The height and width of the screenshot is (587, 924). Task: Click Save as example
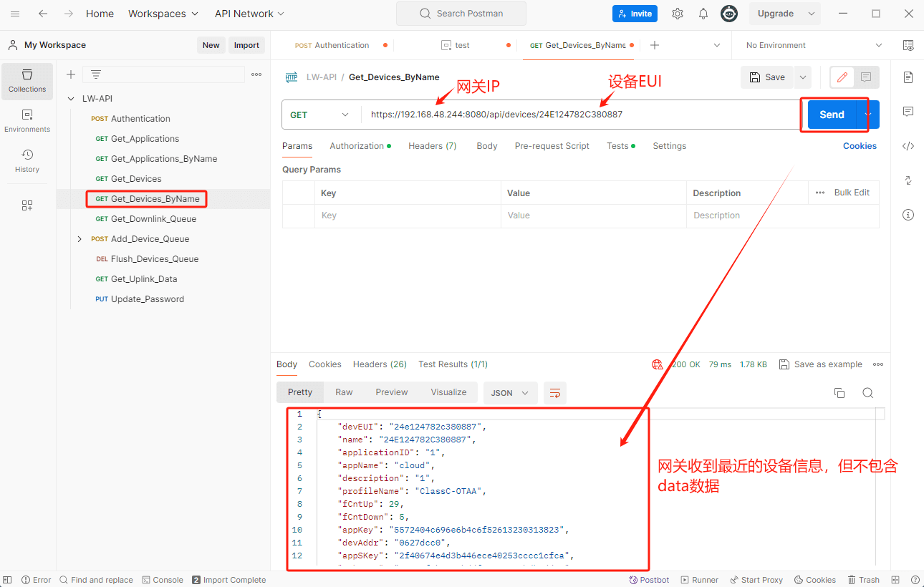821,364
